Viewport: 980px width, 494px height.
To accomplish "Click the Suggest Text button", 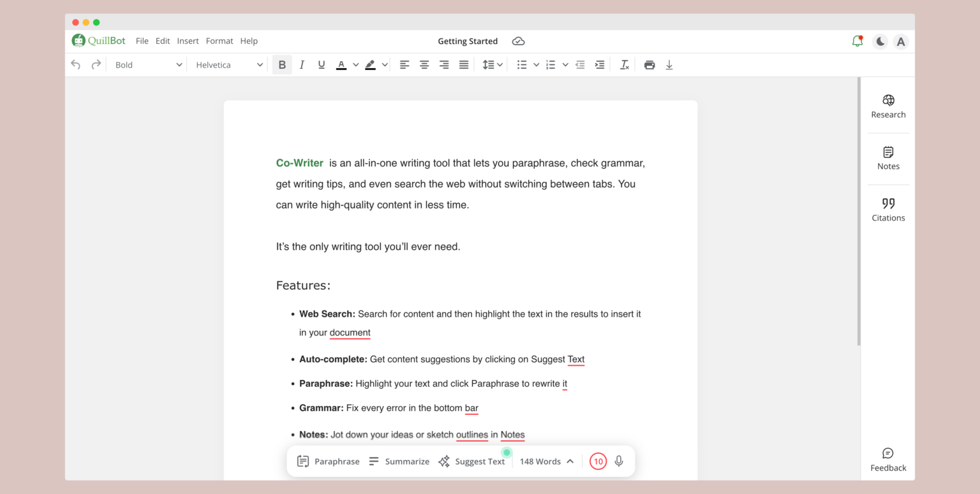I will (x=471, y=461).
